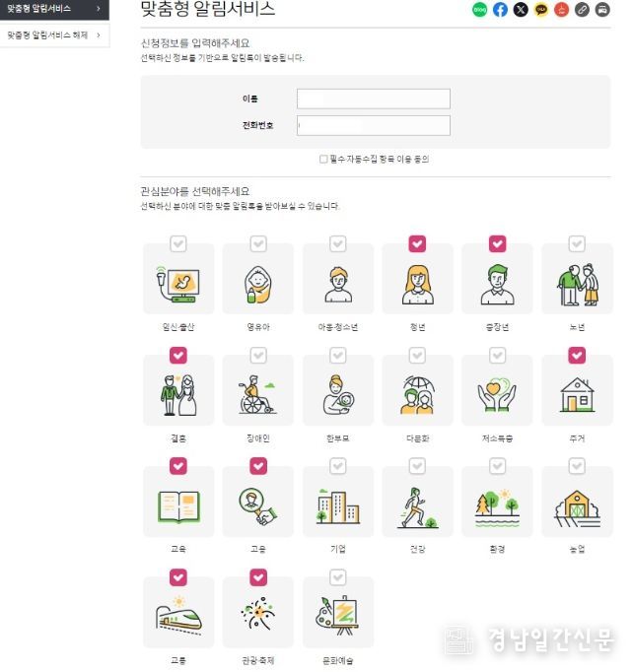Check the 노년 category checkbox
This screenshot has height=672, width=633.
tap(577, 243)
